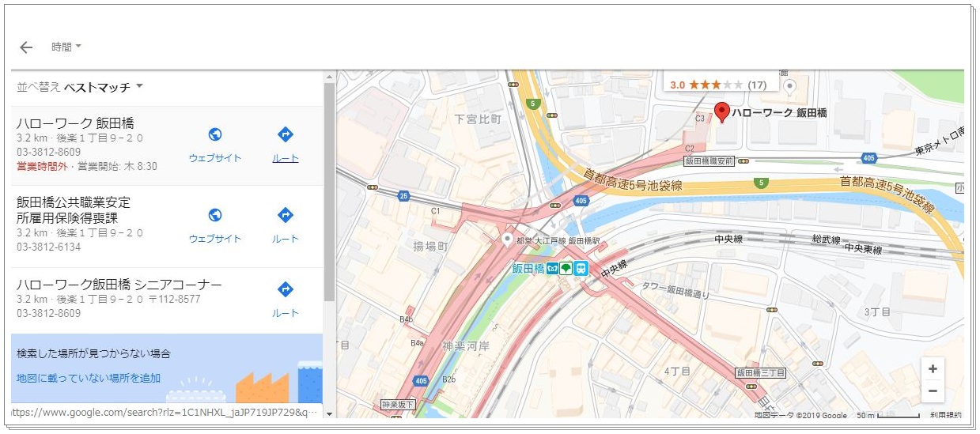
Task: Click the 利用規約 link on map
Action: (945, 415)
